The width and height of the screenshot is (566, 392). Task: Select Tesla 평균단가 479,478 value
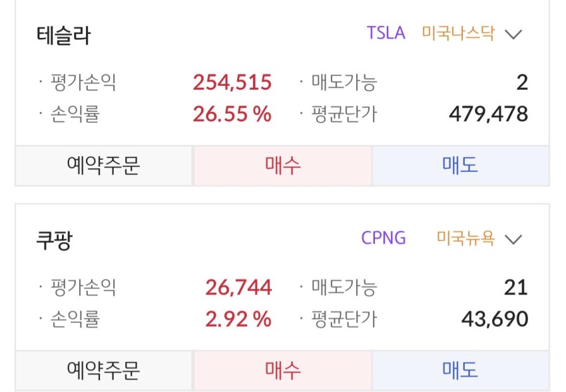(x=488, y=114)
